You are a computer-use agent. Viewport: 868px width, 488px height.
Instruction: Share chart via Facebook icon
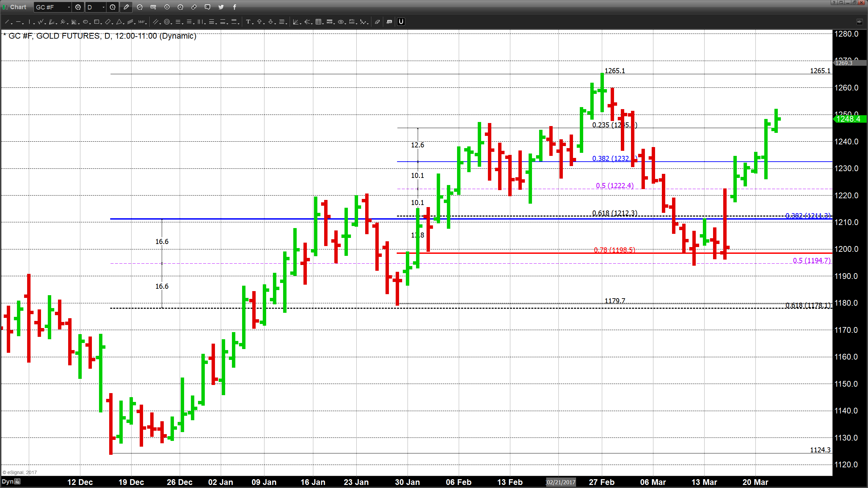pyautogui.click(x=235, y=7)
